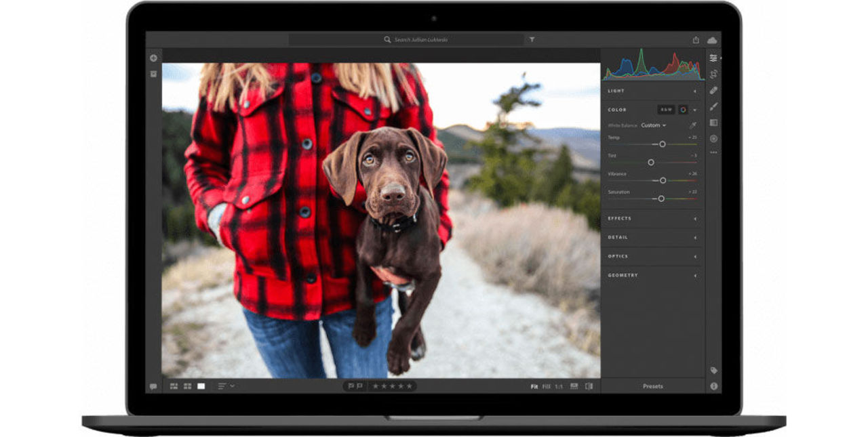The height and width of the screenshot is (437, 868).
Task: Expand the Effects panel
Action: [x=651, y=218]
